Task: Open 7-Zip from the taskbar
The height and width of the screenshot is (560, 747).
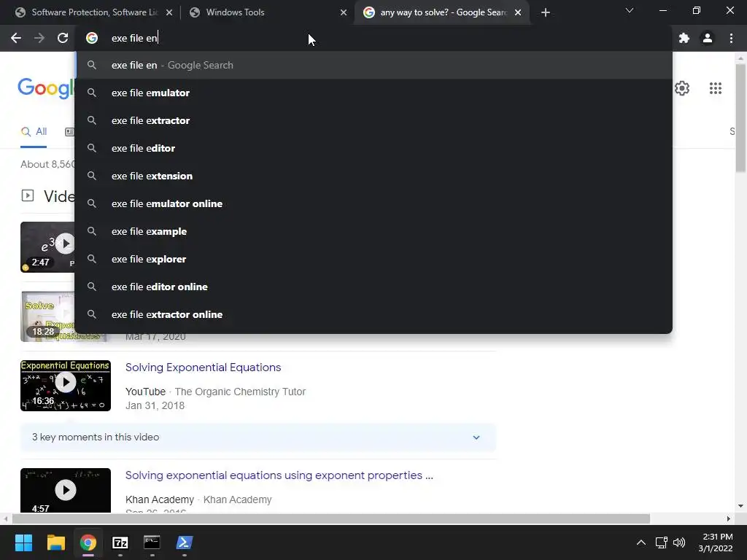Action: coord(120,542)
